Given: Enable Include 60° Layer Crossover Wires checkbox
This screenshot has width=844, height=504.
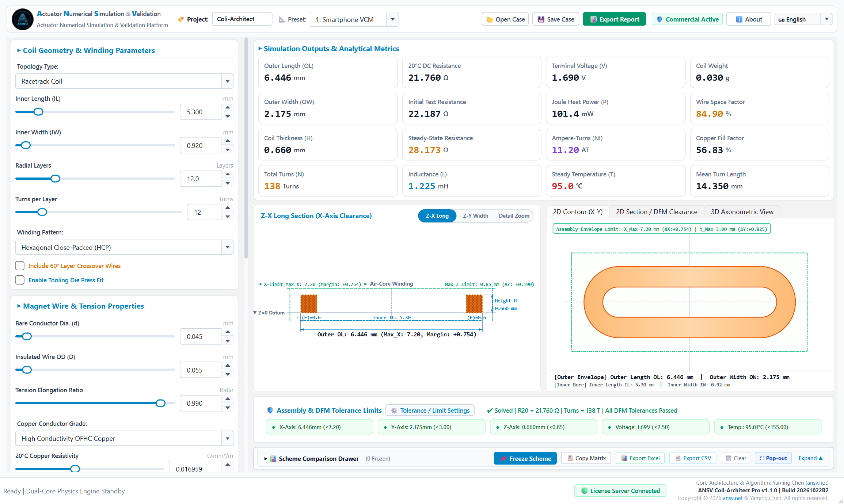Looking at the screenshot, I should (x=20, y=266).
